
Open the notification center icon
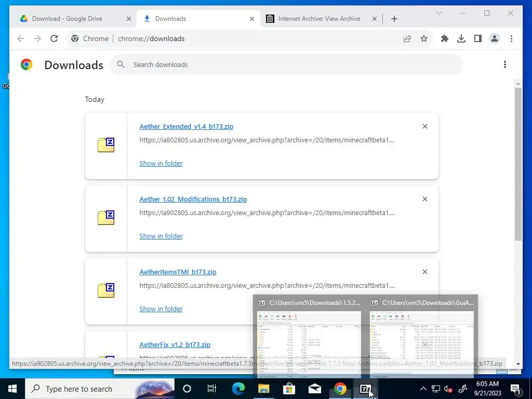coord(515,389)
